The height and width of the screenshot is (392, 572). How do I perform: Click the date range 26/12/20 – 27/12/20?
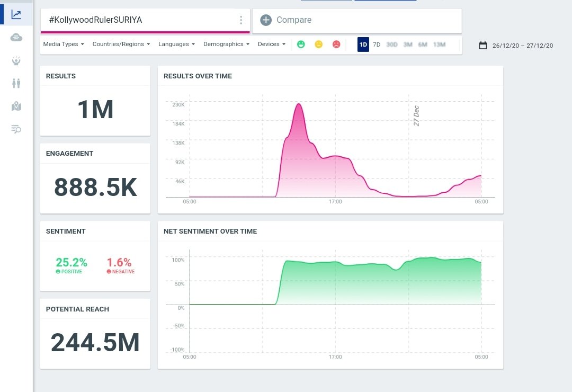(522, 46)
